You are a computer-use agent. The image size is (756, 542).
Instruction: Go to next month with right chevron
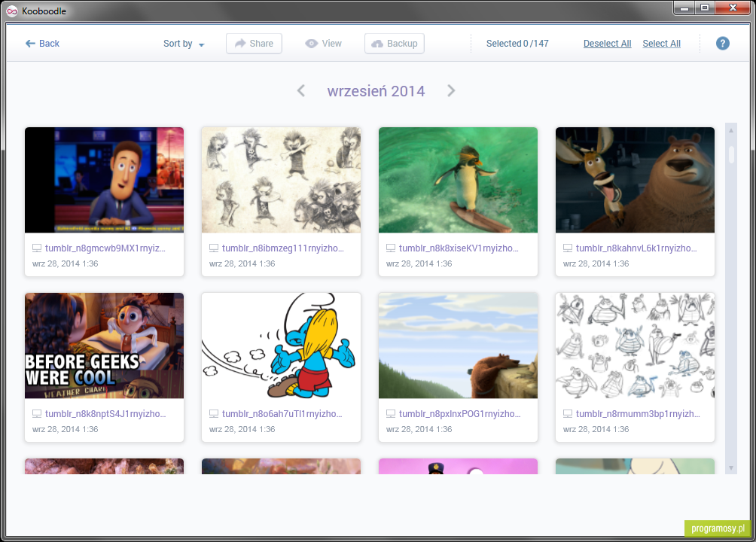pos(451,90)
